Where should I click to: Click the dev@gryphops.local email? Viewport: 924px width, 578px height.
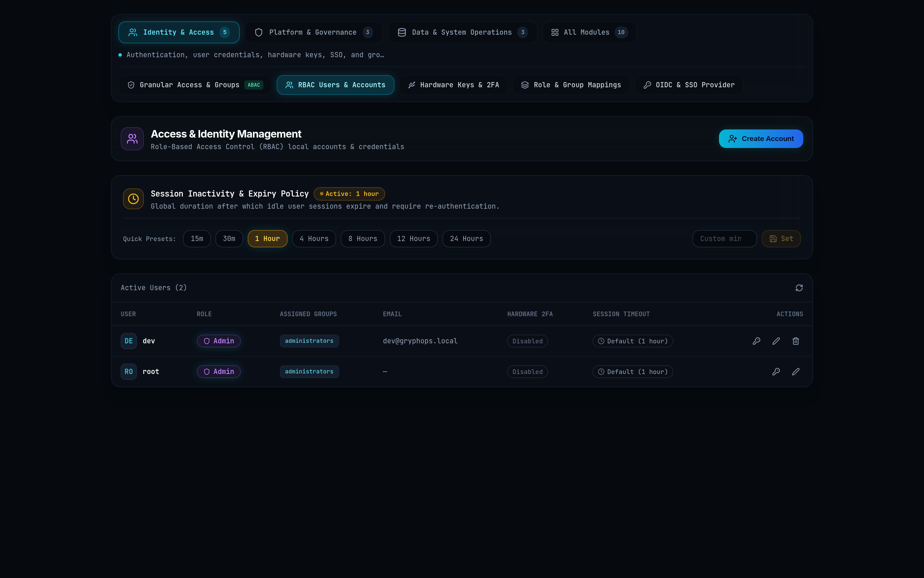click(420, 341)
